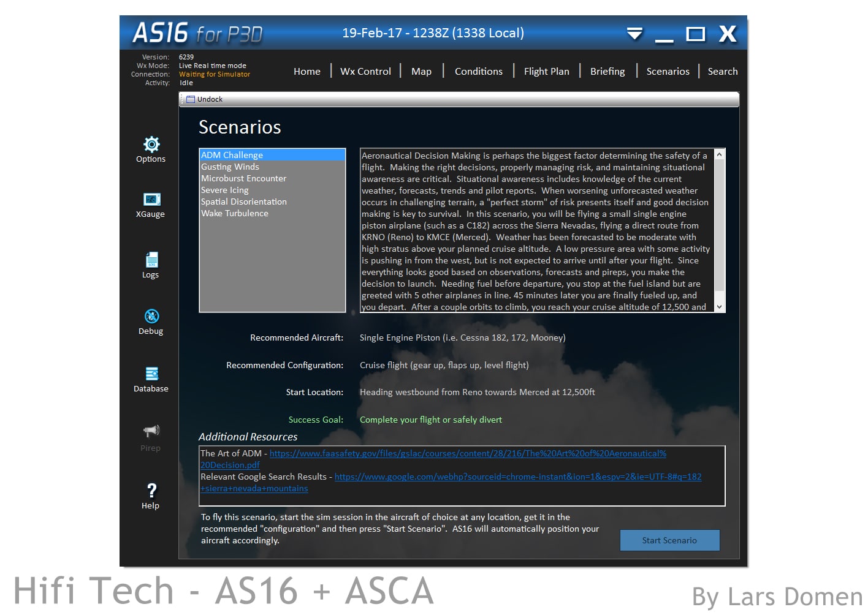Open the Options gear icon
868x615 pixels.
(x=151, y=145)
